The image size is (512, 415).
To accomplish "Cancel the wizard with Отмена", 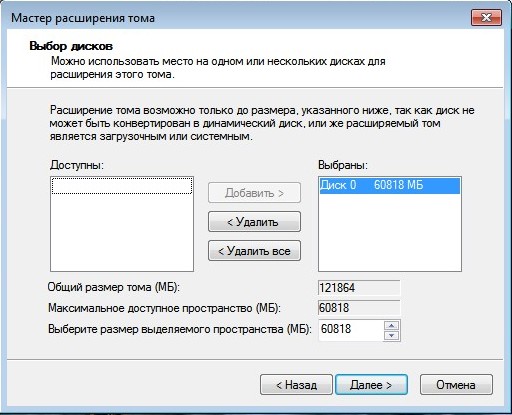I will coord(456,385).
